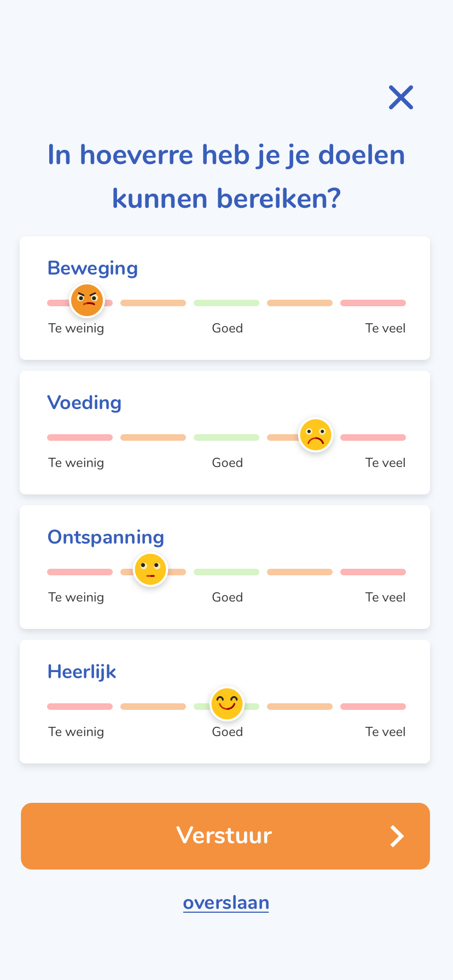The image size is (453, 980).
Task: Set Heerlijk to the rightmost red segment
Action: [x=373, y=707]
